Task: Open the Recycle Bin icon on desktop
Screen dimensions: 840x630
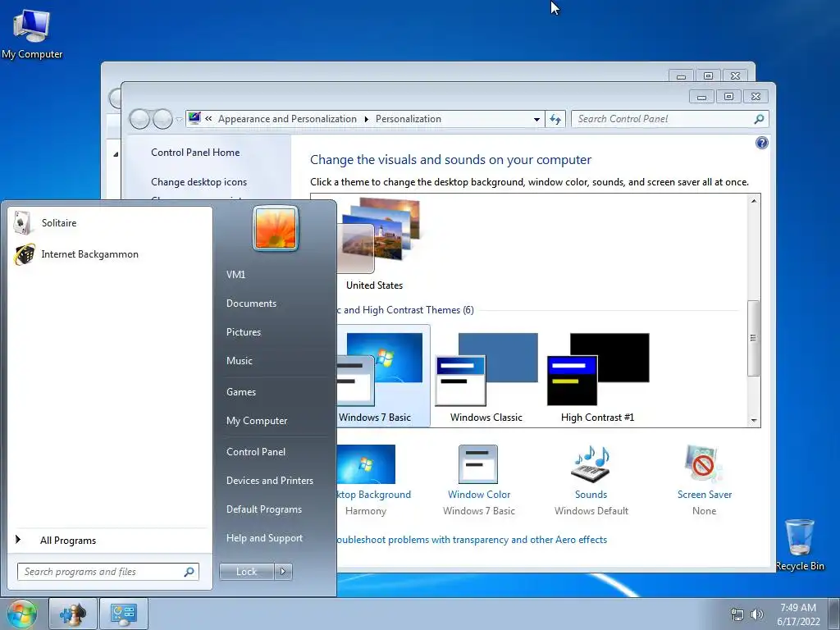Action: coord(800,545)
